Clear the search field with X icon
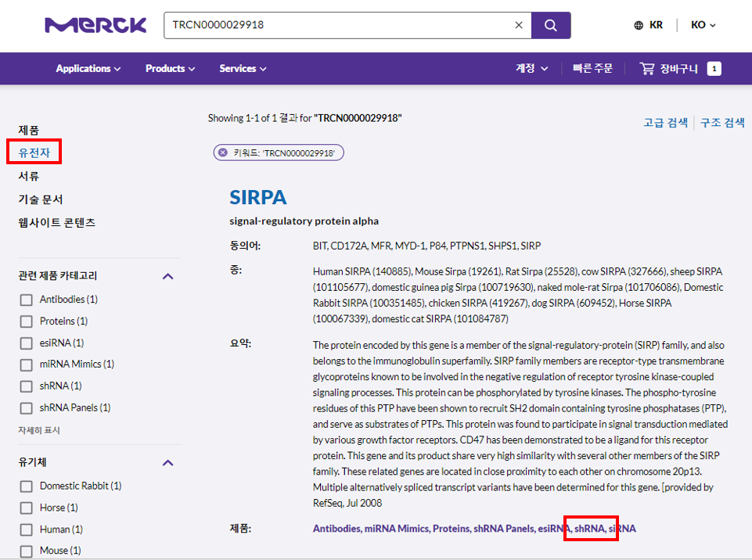The image size is (752, 560). point(519,25)
